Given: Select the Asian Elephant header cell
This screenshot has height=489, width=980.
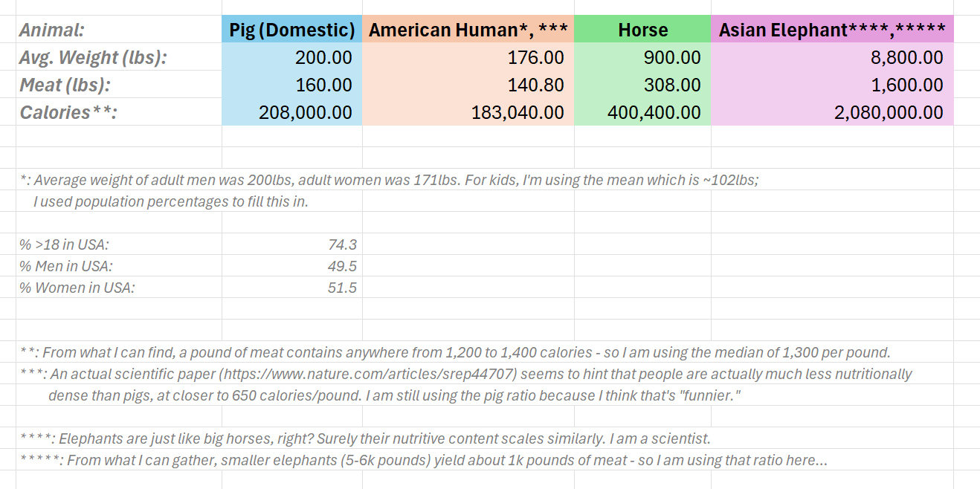Looking at the screenshot, I should [x=832, y=30].
